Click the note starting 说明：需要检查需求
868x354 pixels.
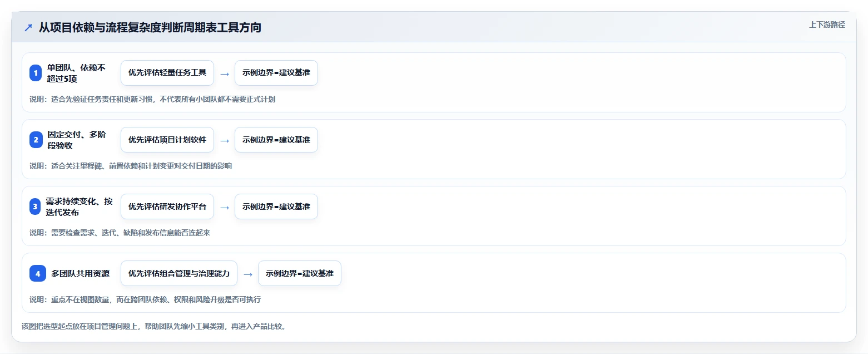[120, 233]
